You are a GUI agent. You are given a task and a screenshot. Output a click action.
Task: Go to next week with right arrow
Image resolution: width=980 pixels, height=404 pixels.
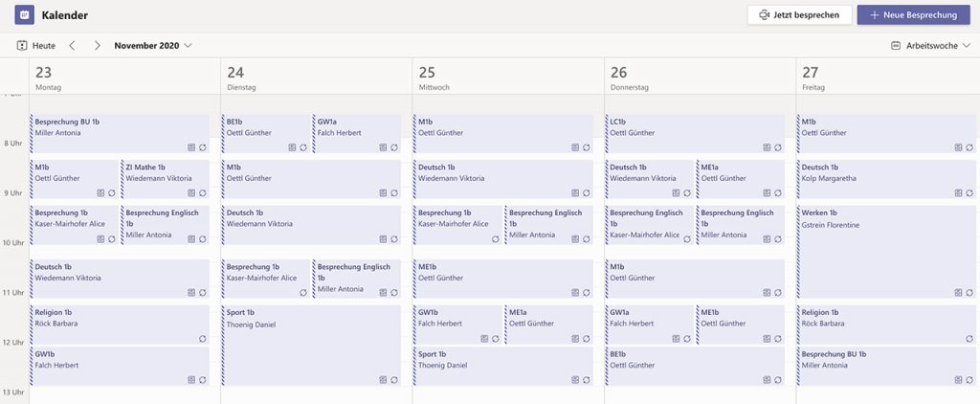pos(97,46)
